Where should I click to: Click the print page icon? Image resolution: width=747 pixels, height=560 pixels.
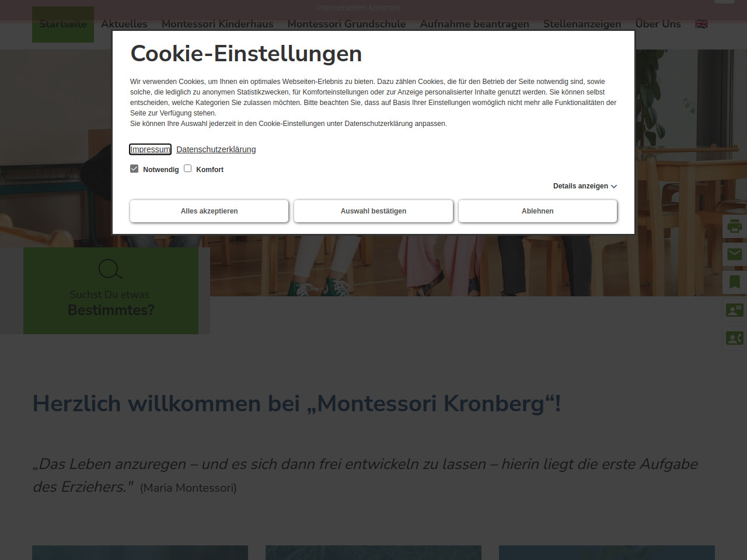pyautogui.click(x=734, y=226)
